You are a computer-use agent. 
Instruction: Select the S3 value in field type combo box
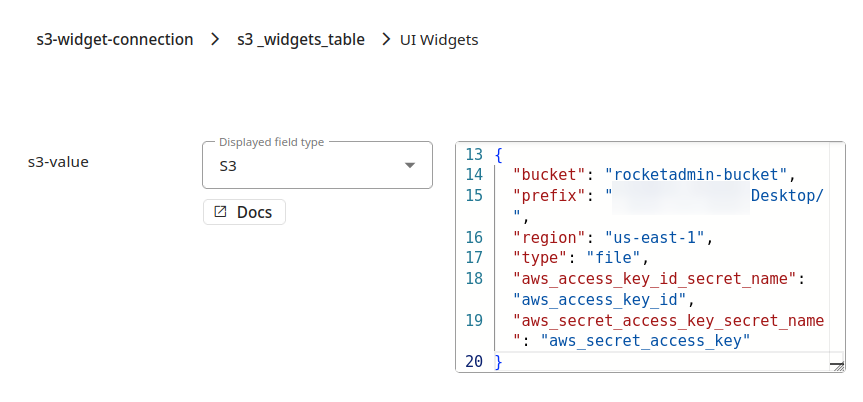click(228, 166)
